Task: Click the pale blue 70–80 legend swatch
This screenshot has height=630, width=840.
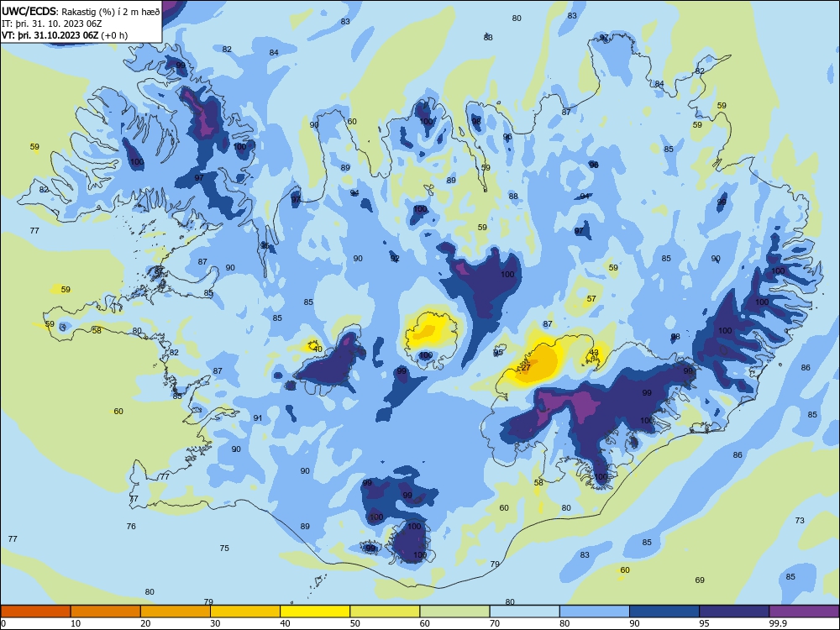Action: [x=524, y=612]
